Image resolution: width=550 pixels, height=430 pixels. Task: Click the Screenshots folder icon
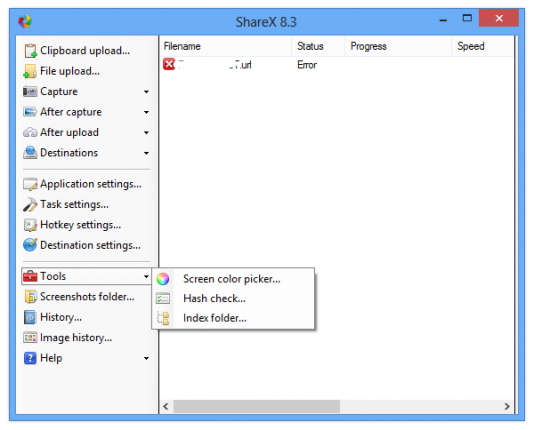pos(30,297)
